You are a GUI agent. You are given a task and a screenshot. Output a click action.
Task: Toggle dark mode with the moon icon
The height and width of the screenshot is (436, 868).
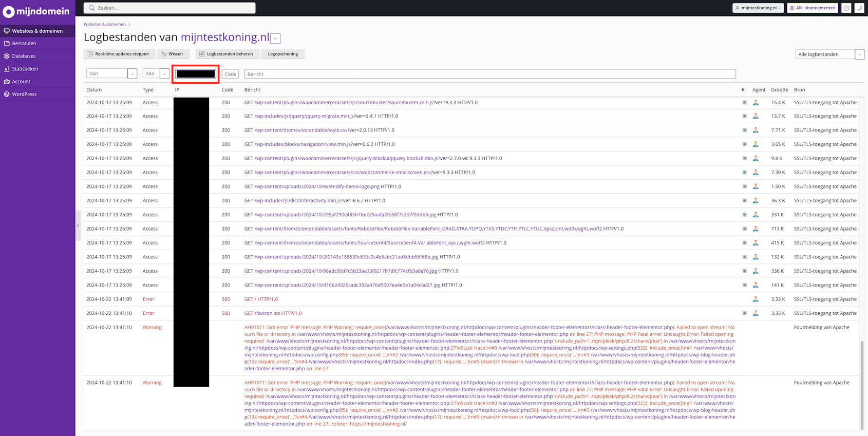coord(859,8)
